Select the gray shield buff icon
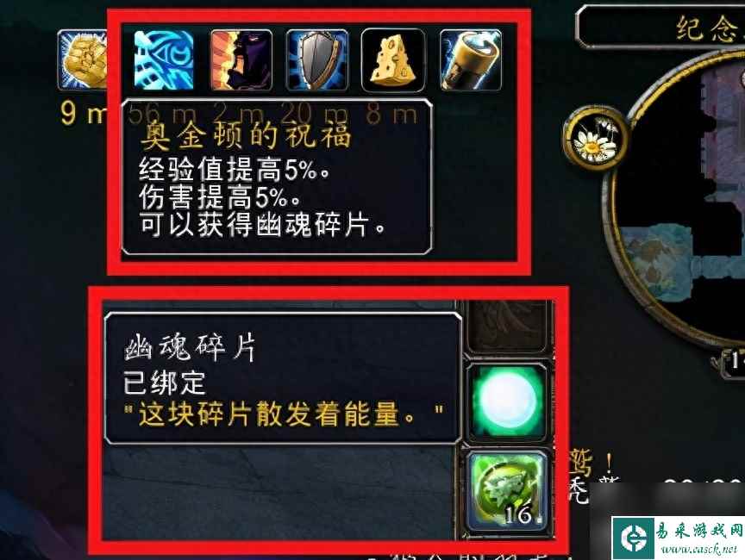Screen dimensions: 745x560 317,59
